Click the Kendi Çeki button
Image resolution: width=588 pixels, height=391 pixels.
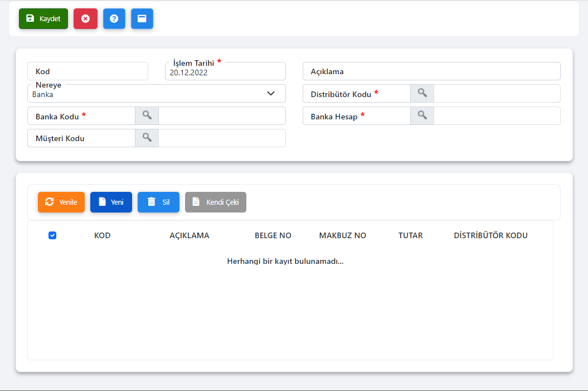click(x=215, y=202)
